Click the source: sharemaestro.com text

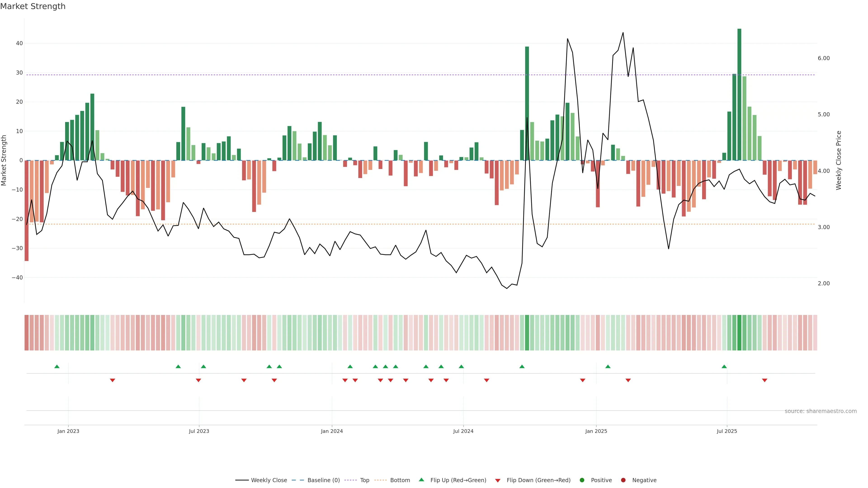(821, 411)
